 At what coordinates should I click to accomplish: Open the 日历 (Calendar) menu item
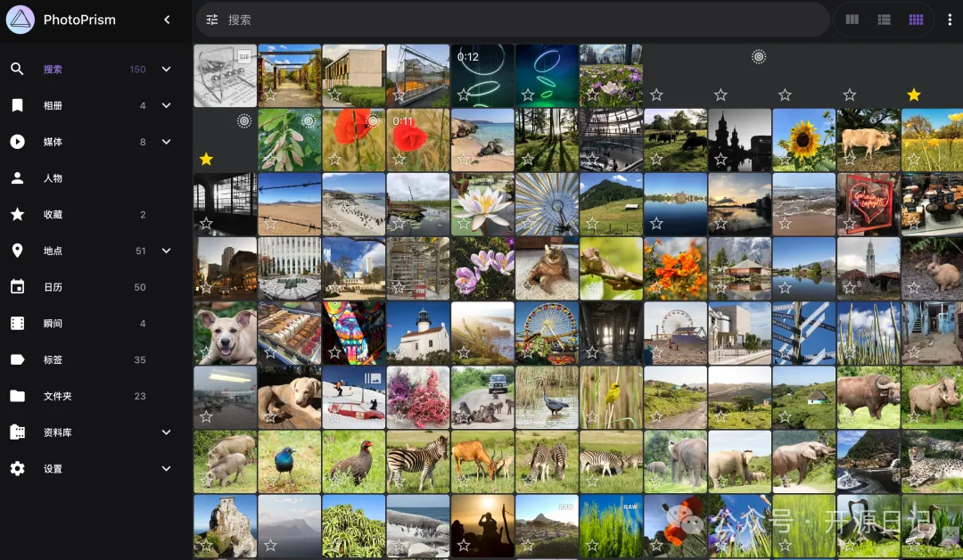(53, 287)
